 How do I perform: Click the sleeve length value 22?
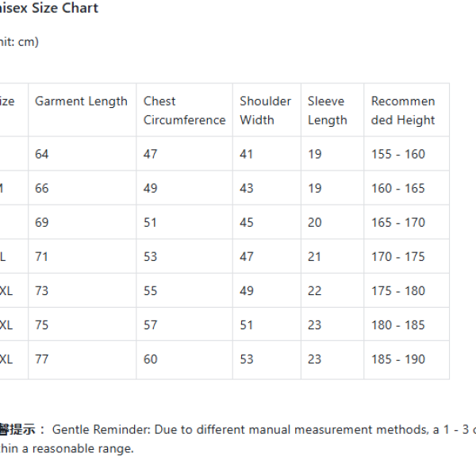(x=314, y=291)
